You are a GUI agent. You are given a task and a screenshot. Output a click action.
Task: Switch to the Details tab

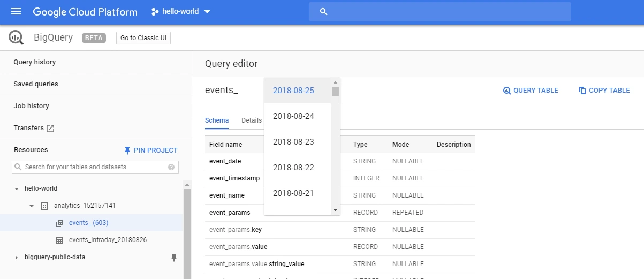pos(252,120)
